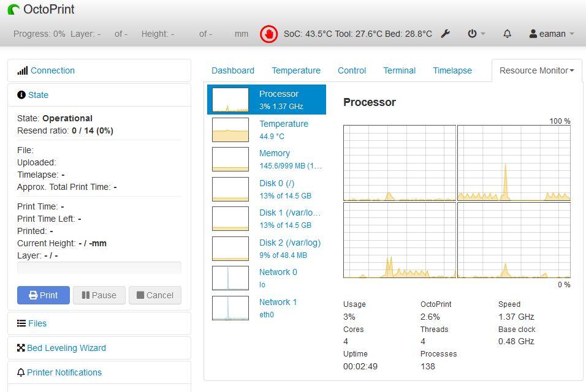The width and height of the screenshot is (586, 392).
Task: Expand the Connection panel with signal icon
Action: pos(46,70)
